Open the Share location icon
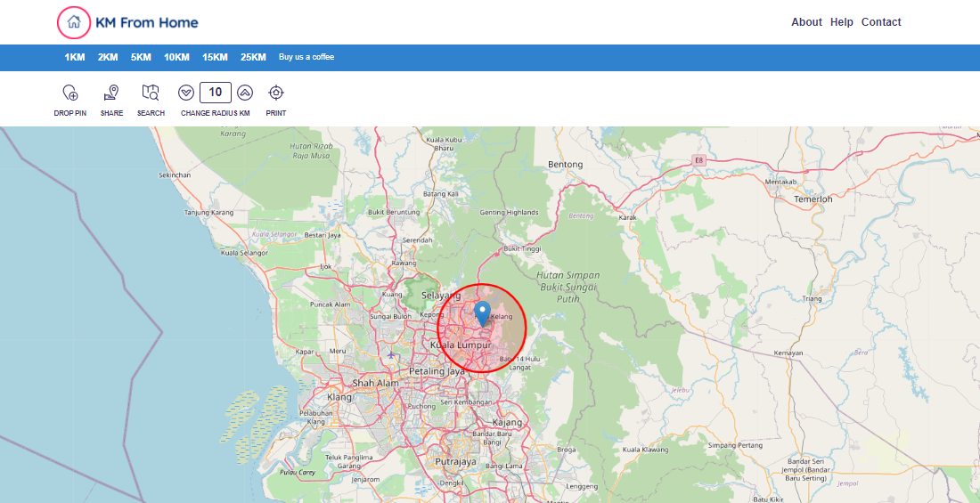The image size is (980, 503). 111,93
